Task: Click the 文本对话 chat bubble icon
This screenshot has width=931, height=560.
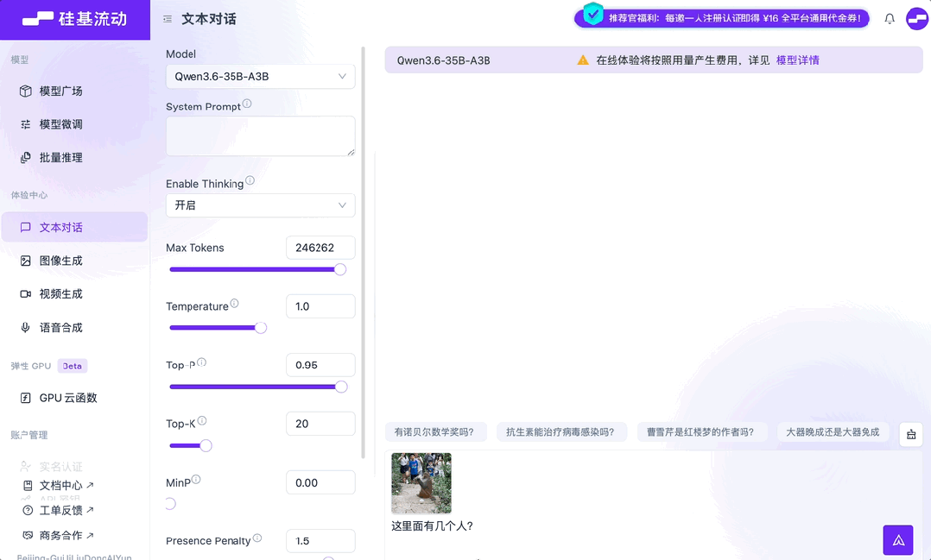Action: coord(26,227)
